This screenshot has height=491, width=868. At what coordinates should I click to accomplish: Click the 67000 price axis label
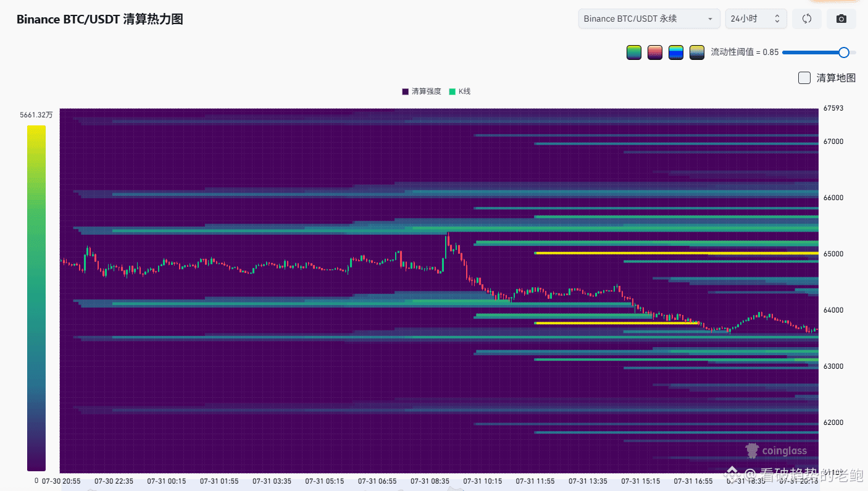coord(833,141)
